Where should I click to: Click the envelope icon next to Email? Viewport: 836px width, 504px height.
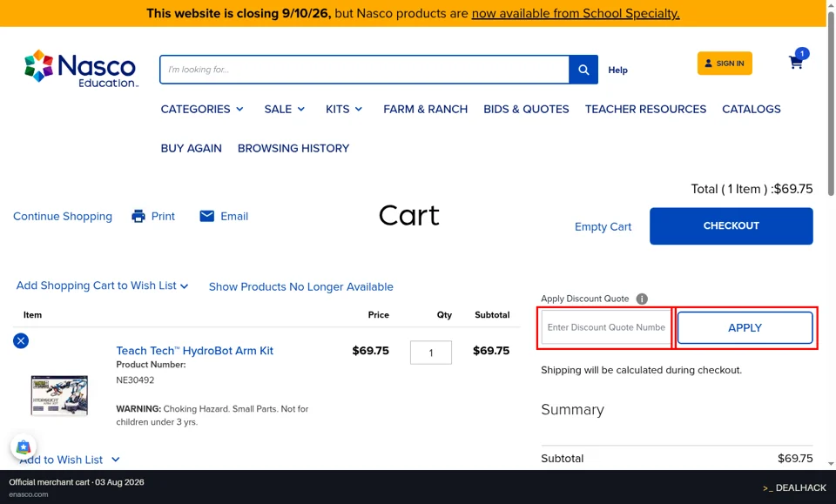pos(207,216)
